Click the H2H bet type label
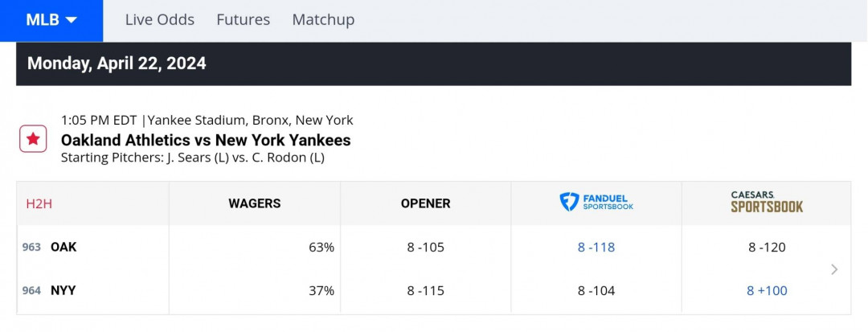This screenshot has width=868, height=332. (39, 203)
